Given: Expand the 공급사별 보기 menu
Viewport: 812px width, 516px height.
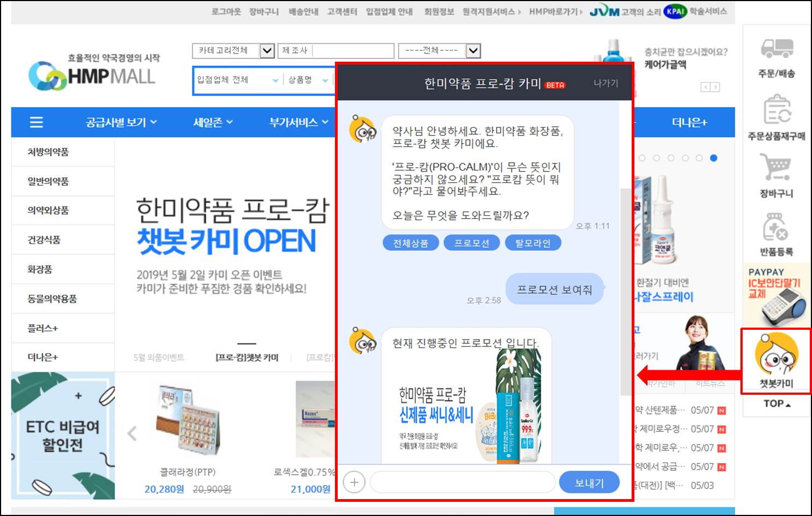Looking at the screenshot, I should click(x=121, y=122).
